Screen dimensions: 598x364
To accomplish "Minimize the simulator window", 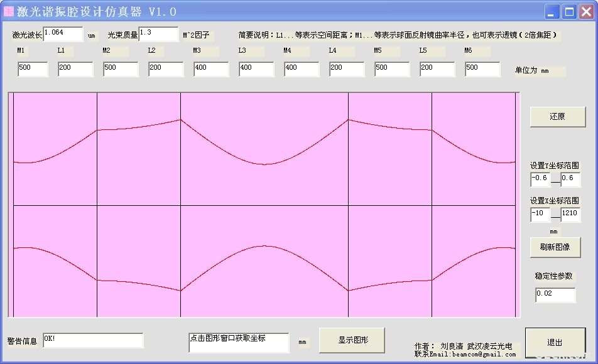I will coord(552,12).
